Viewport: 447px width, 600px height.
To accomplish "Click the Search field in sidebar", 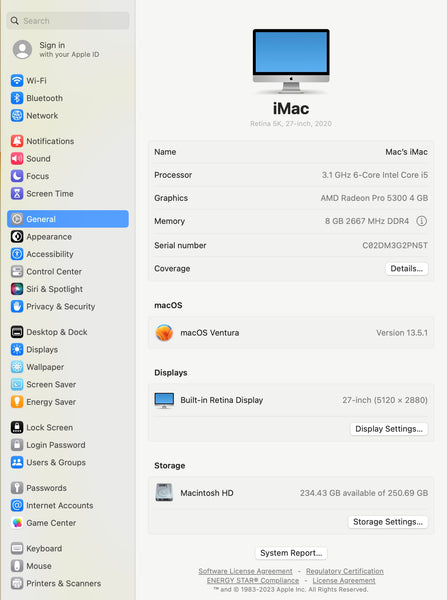I will tap(68, 21).
